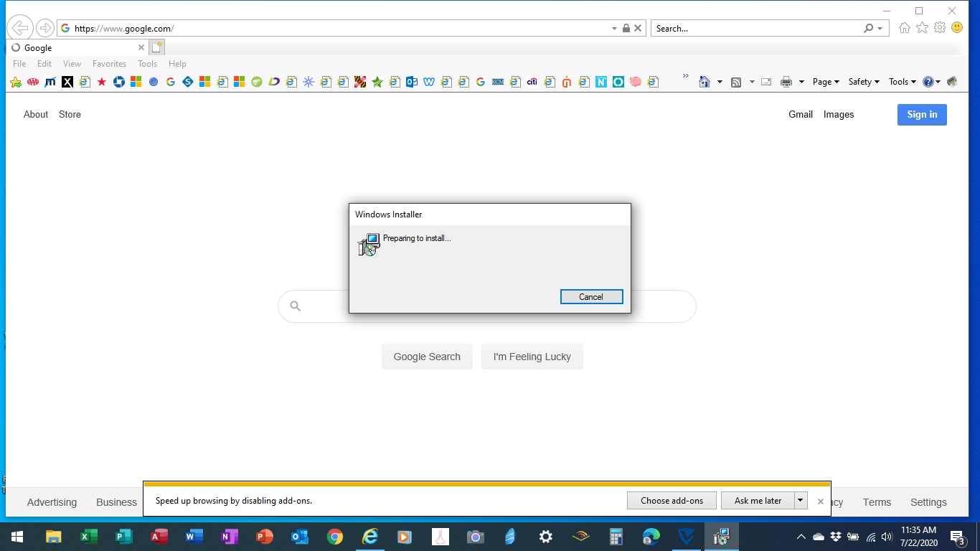This screenshot has height=551, width=980.
Task: Click the Choose add-ons button
Action: pyautogui.click(x=672, y=501)
